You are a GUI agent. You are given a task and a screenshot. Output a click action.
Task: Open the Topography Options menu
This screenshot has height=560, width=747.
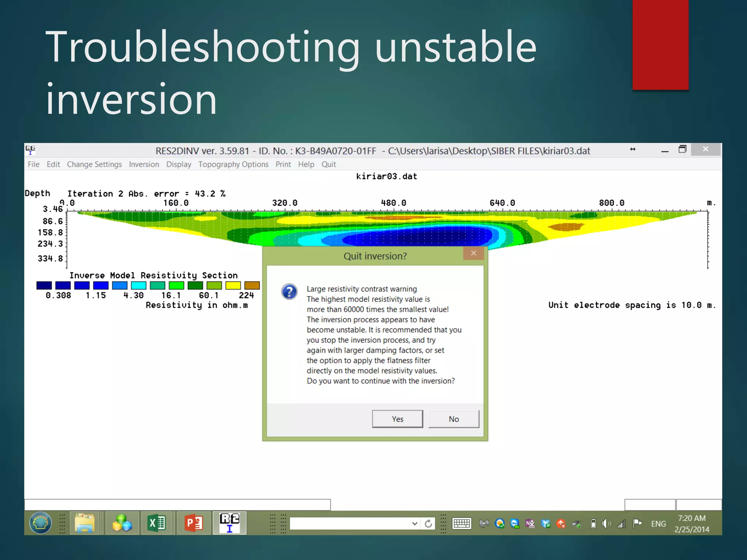(233, 164)
